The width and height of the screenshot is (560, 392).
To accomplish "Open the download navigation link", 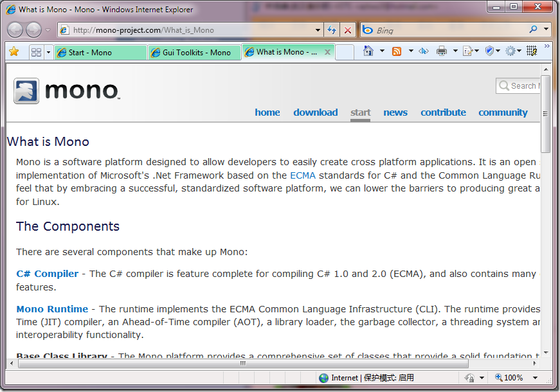I will tap(315, 112).
